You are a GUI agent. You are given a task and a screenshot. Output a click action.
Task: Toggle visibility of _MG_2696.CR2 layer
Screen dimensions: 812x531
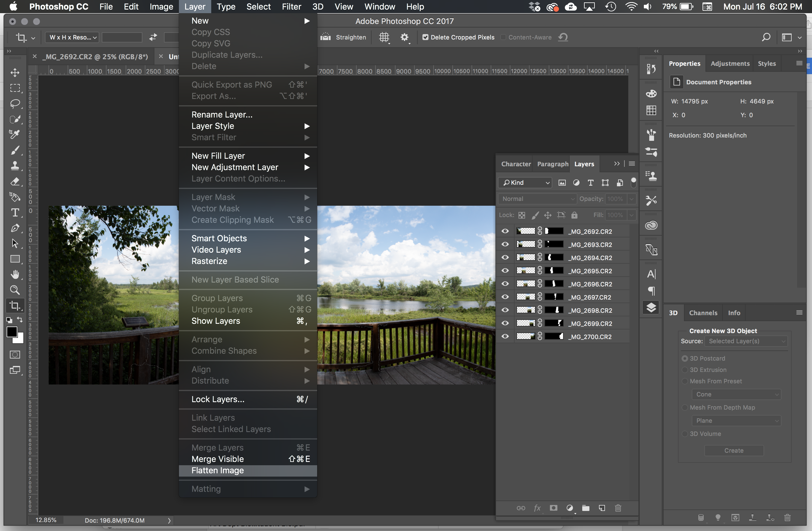(x=505, y=284)
